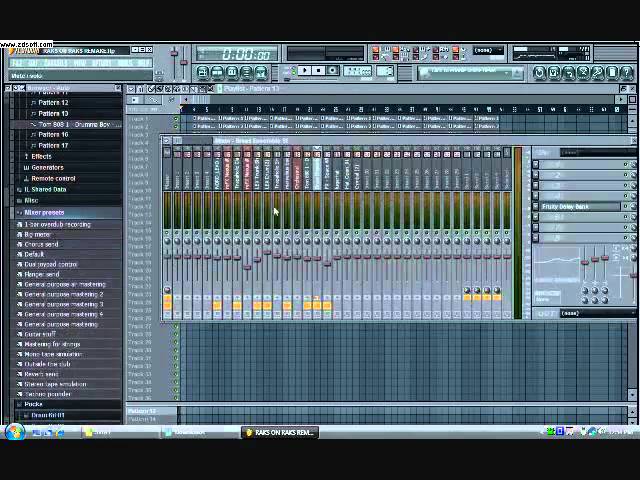Toggle the snap magnet icon in playlist toolbar
The height and width of the screenshot is (480, 640).
140,89
